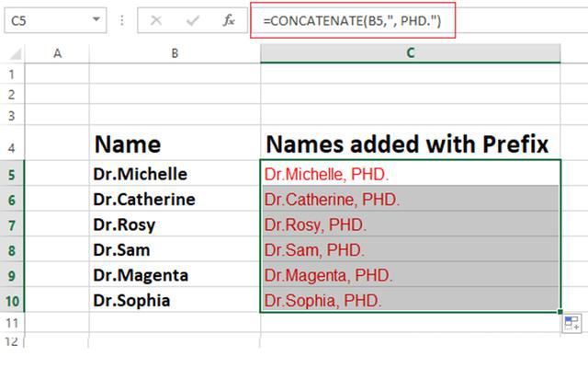Select the row 10 header
588x368 pixels.
(x=12, y=300)
